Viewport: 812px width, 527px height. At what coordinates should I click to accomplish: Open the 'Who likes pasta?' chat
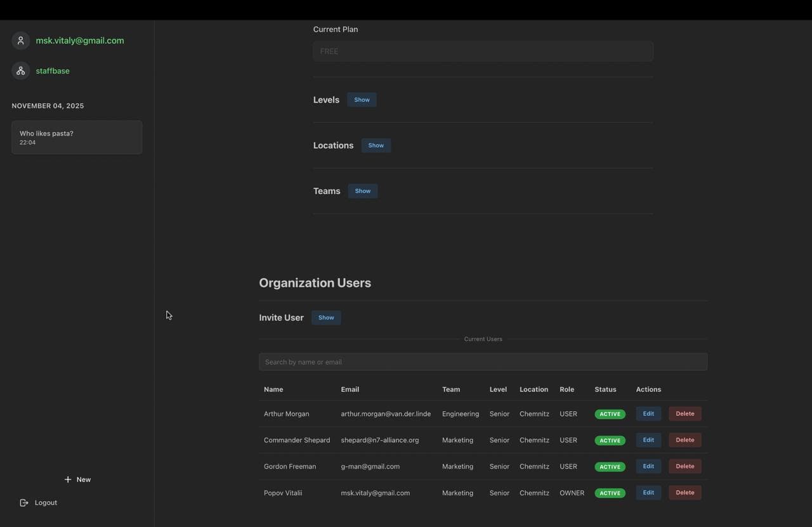click(77, 138)
